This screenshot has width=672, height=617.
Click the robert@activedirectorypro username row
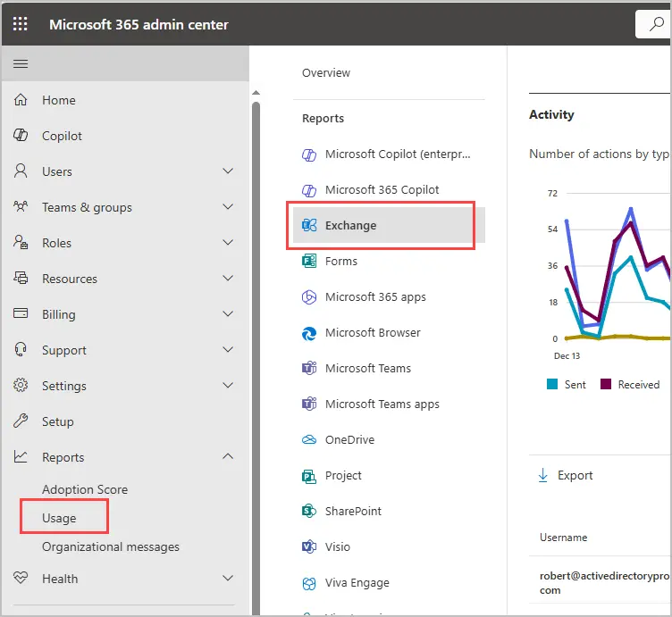click(x=604, y=583)
